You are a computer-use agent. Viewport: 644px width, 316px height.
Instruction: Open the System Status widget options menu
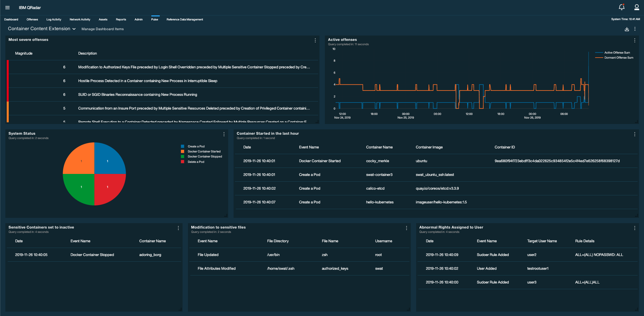224,134
